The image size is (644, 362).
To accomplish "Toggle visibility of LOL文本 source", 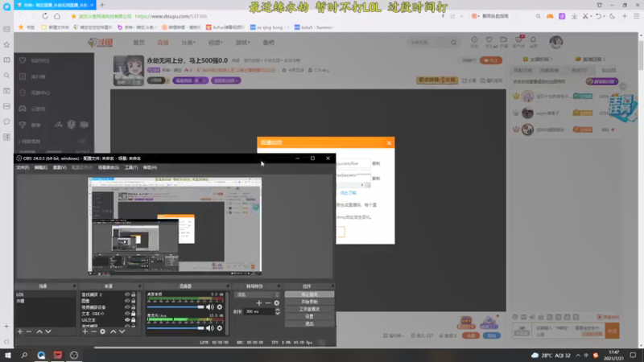I will coord(127,319).
